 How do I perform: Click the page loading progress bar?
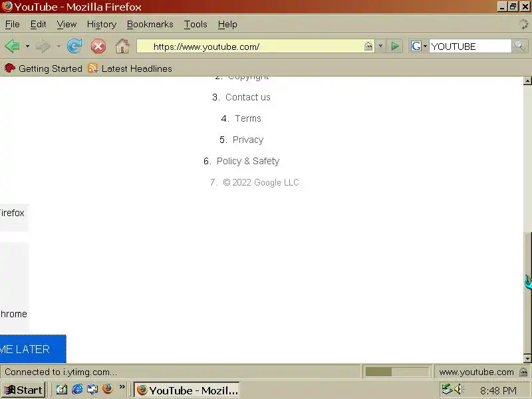click(397, 372)
